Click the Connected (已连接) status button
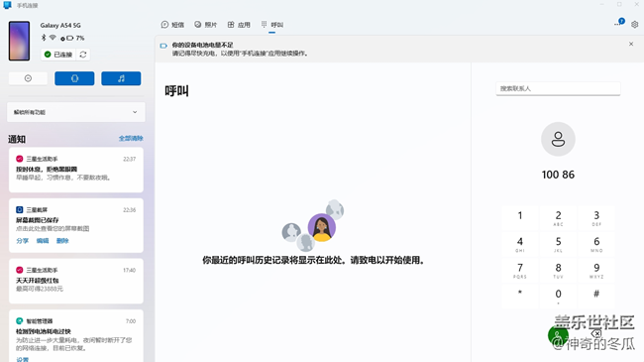The width and height of the screenshot is (644, 362). [x=58, y=55]
